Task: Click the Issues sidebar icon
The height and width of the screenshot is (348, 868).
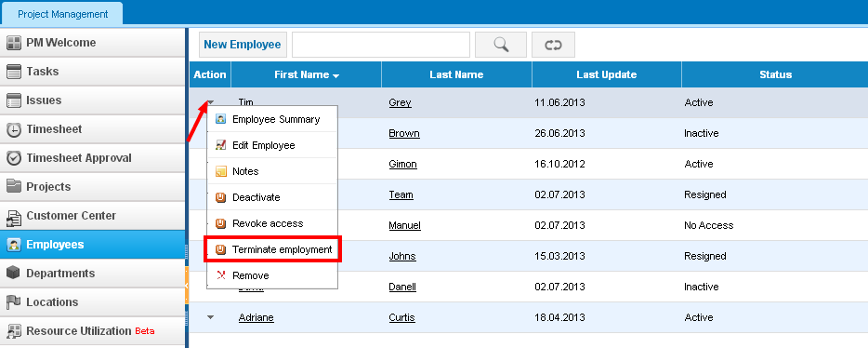Action: point(14,100)
